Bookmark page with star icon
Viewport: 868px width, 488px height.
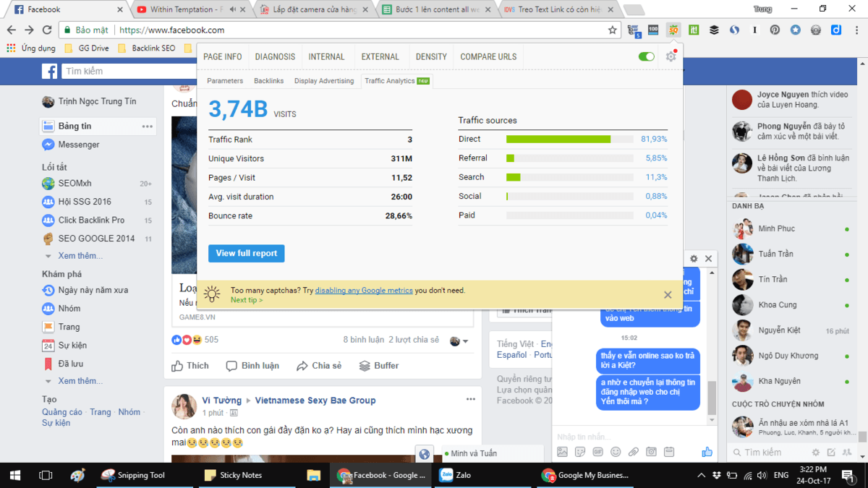point(613,30)
